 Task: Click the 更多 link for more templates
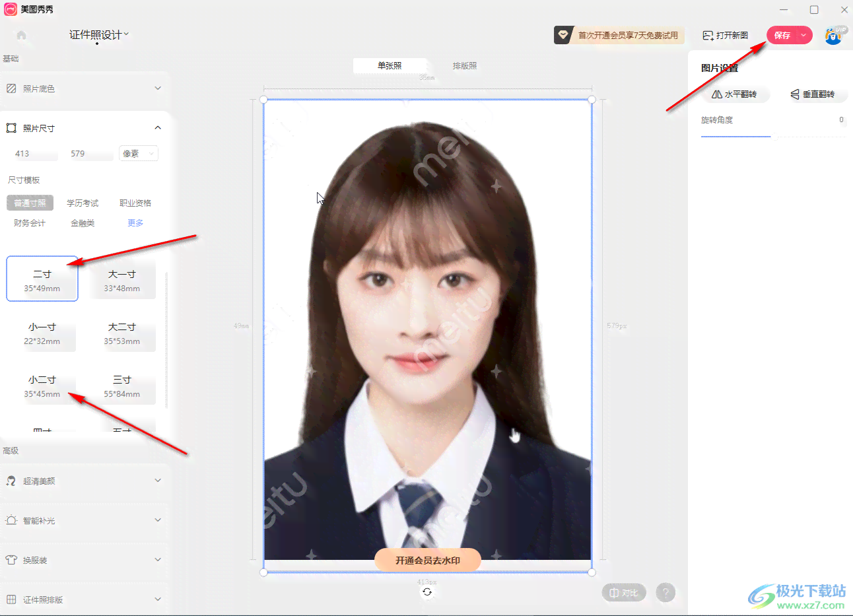pos(135,223)
